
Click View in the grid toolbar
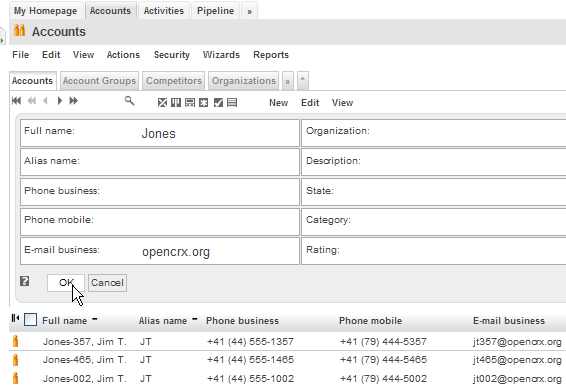pyautogui.click(x=342, y=103)
